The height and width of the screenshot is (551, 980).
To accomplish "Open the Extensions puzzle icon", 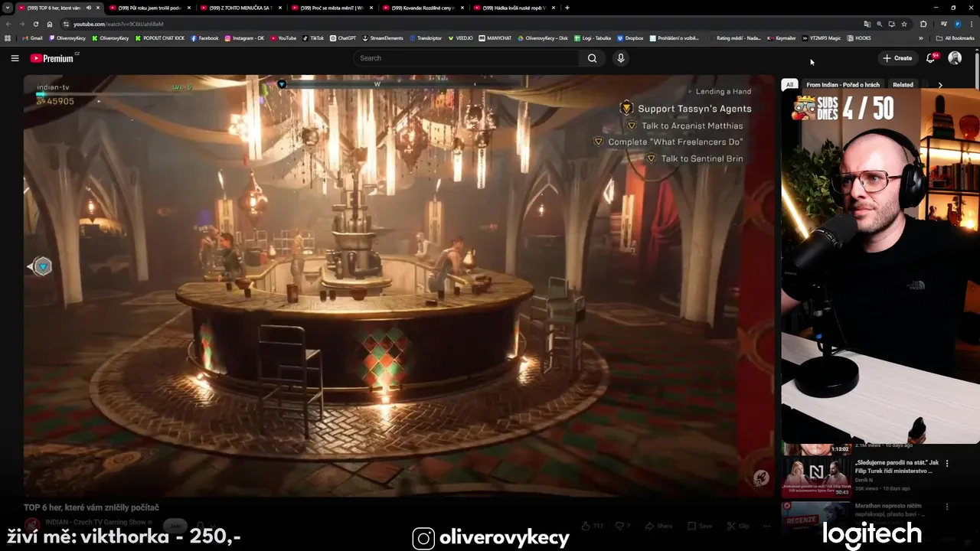I will pyautogui.click(x=923, y=24).
